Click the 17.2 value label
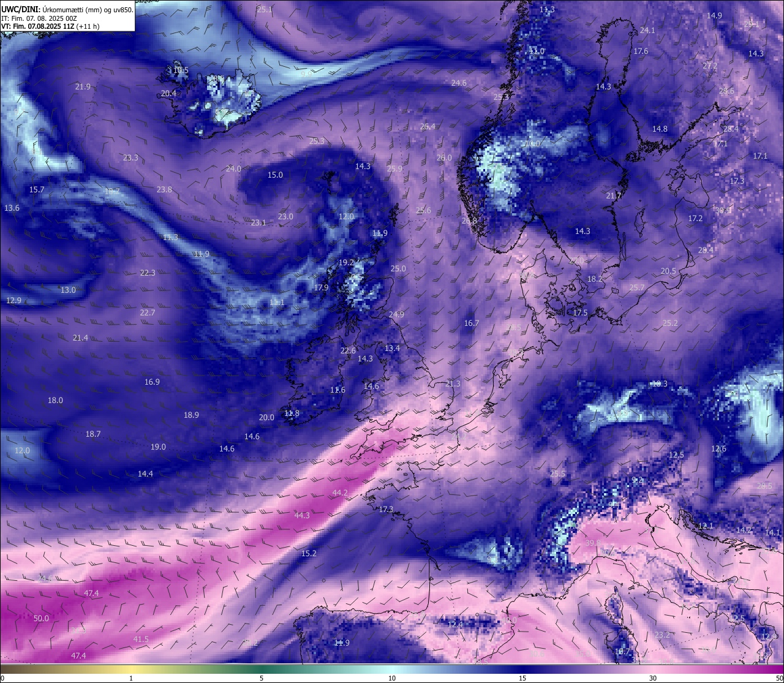This screenshot has height=683, width=784. pos(695,219)
